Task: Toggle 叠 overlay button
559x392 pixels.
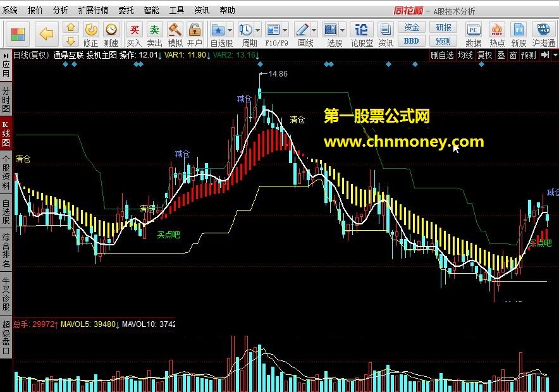Action: click(501, 55)
